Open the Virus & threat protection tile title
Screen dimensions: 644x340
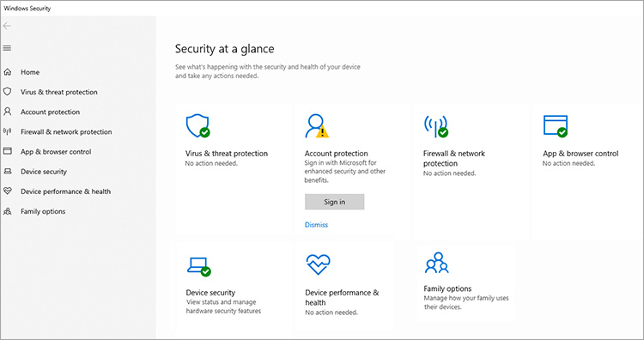[x=227, y=154]
